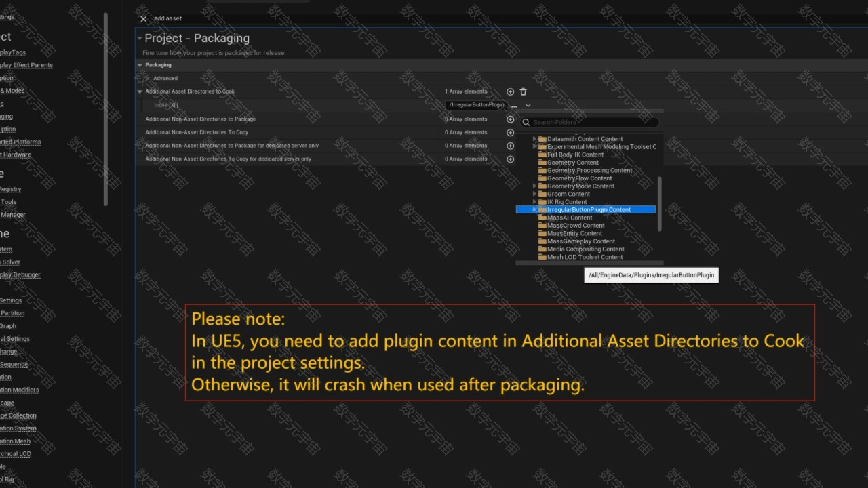Open Level Sequence settings in the sidebar

point(14,365)
